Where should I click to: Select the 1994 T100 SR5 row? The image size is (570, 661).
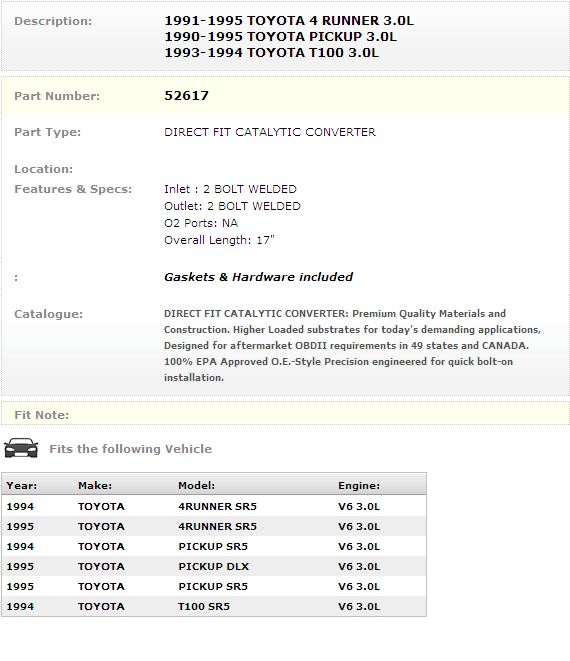(x=214, y=606)
